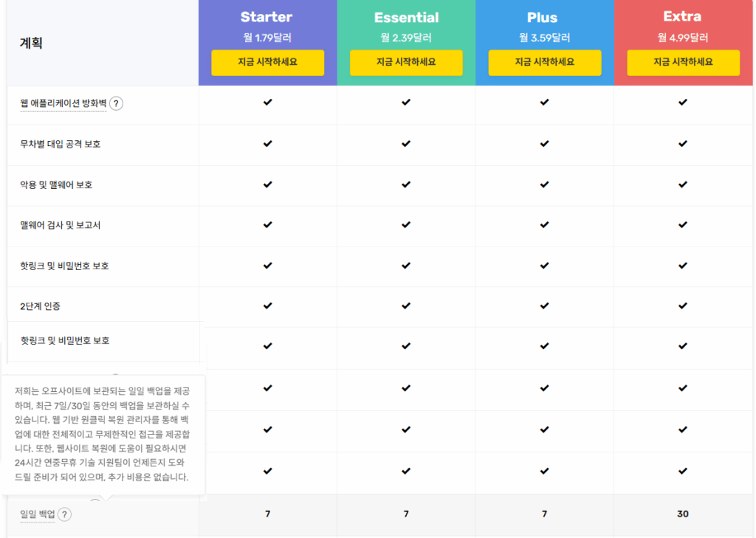Toggle the Starter checkmark for 맬웨어 검사 및 보고서
Viewport: 756px width, 538px height.
[x=267, y=227]
